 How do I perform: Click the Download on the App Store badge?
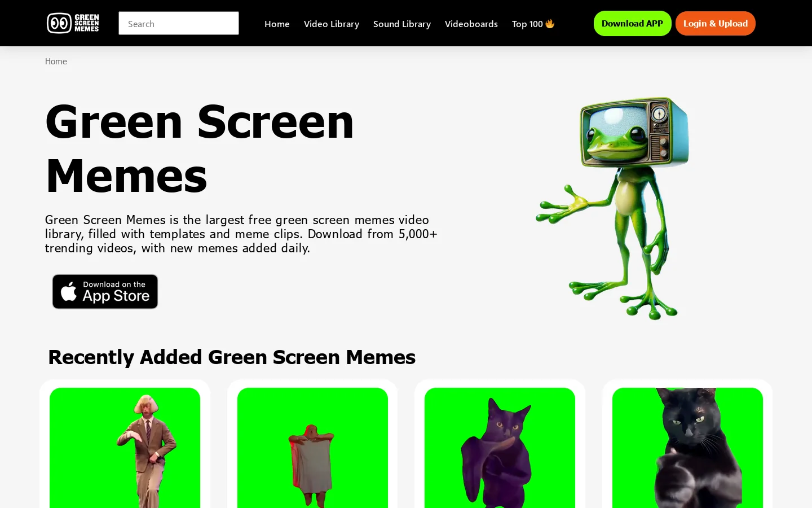pos(105,291)
